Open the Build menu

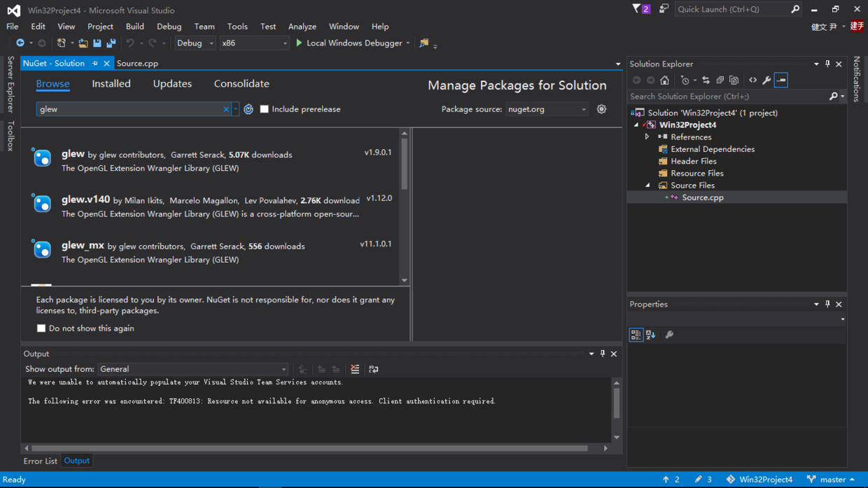coord(134,27)
